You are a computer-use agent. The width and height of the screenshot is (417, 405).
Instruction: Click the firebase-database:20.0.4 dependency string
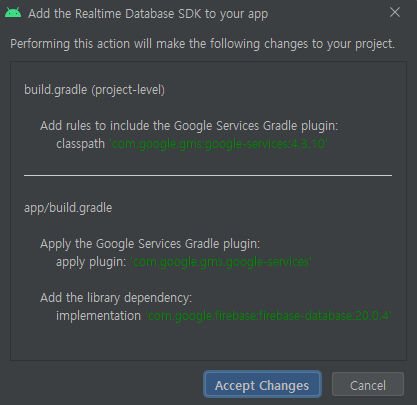click(x=268, y=315)
